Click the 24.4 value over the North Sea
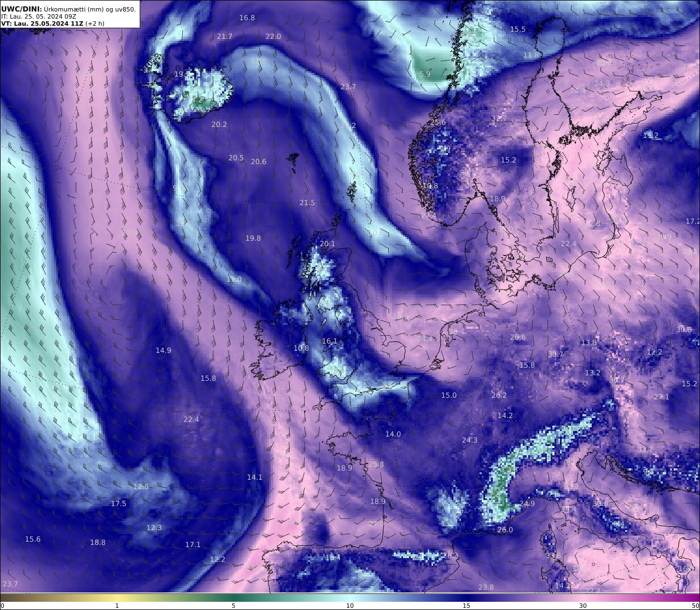Image resolution: width=700 pixels, height=610 pixels. click(x=425, y=339)
